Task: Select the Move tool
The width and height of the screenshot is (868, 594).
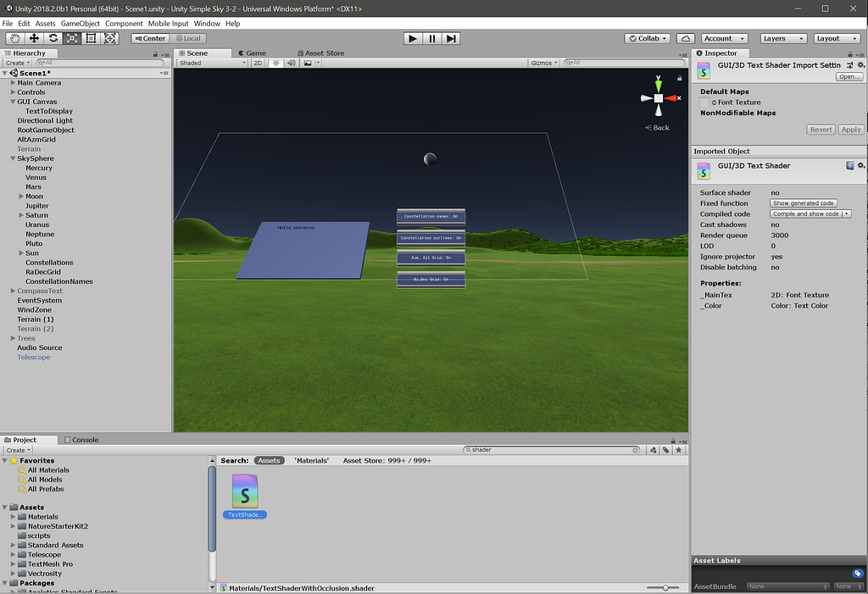Action: (34, 38)
